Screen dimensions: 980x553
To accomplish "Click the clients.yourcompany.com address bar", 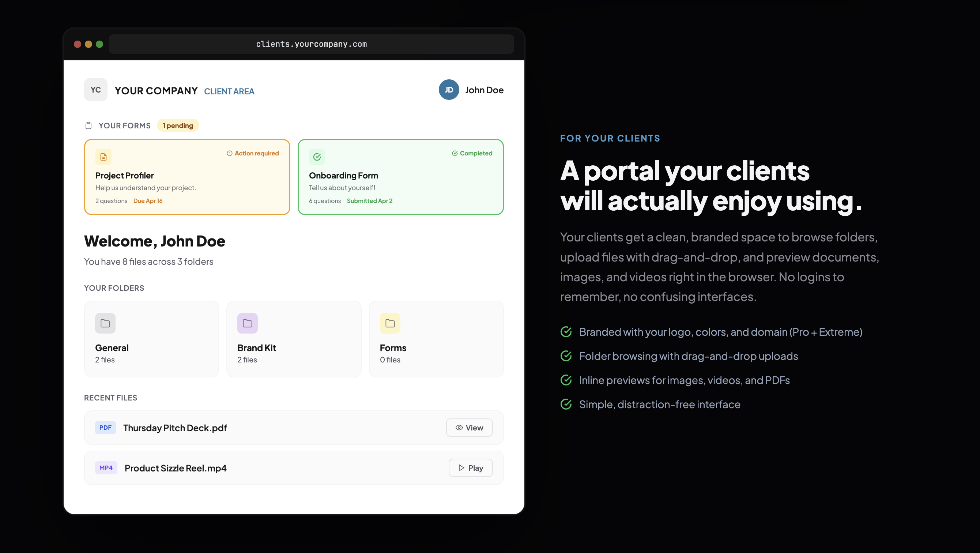I will point(311,44).
